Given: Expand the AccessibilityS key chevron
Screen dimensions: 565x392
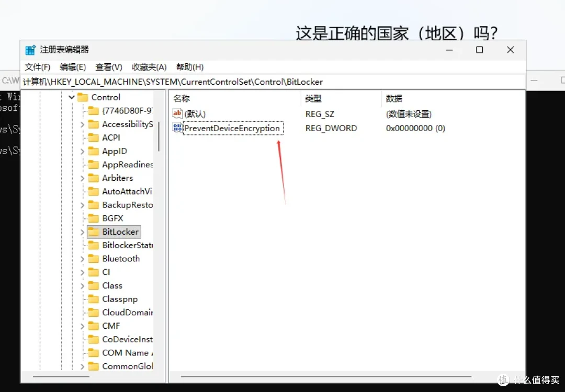Looking at the screenshot, I should [x=82, y=124].
